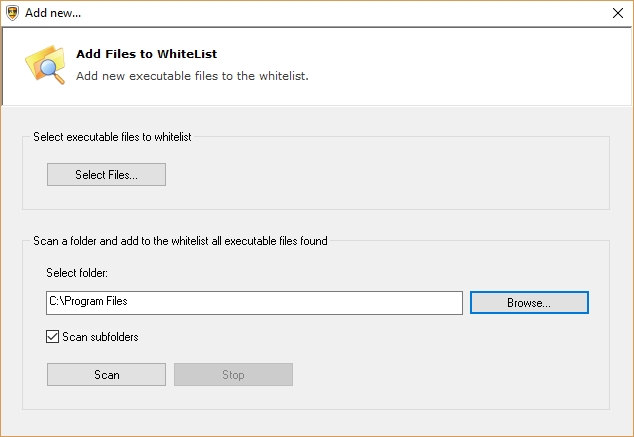Close the Add new dialog window
This screenshot has height=437, width=634.
coord(616,13)
